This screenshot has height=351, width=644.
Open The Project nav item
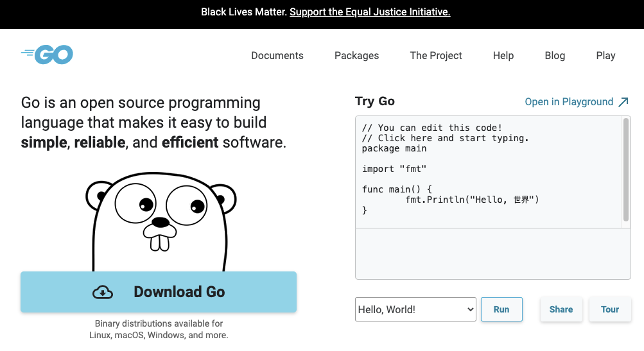click(x=436, y=55)
